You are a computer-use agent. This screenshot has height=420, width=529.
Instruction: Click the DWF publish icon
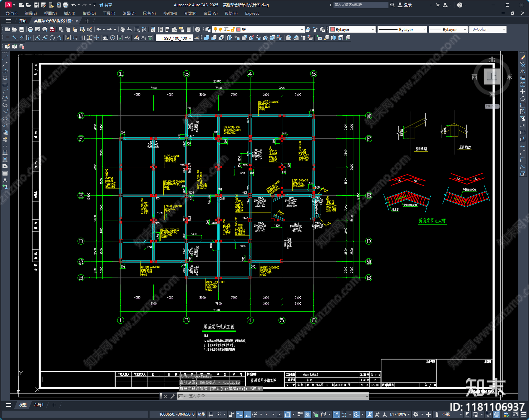click(52, 29)
